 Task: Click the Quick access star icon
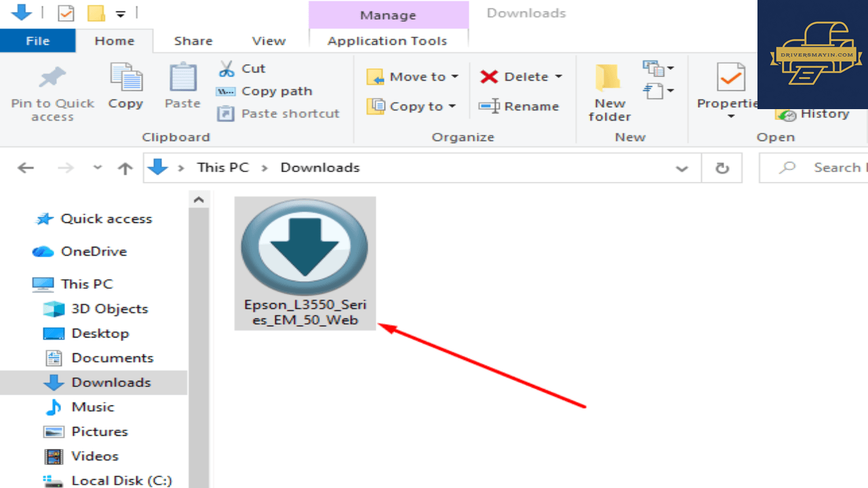tap(44, 219)
